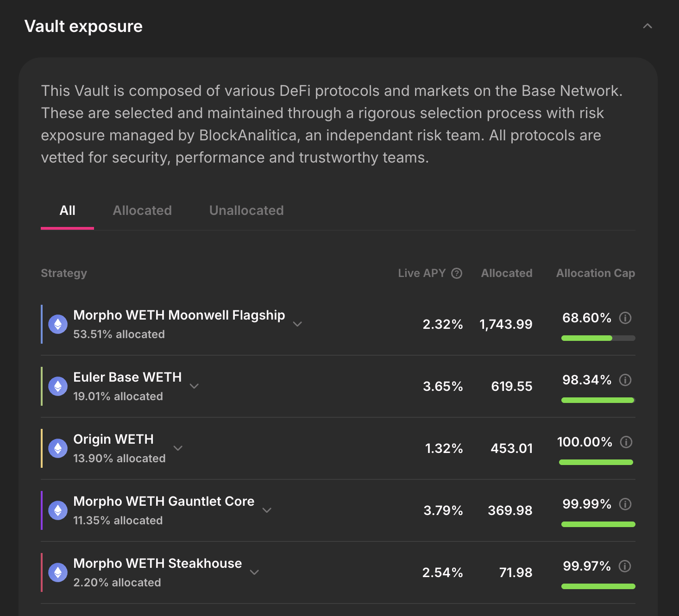
Task: Select the All tab
Action: 67,211
